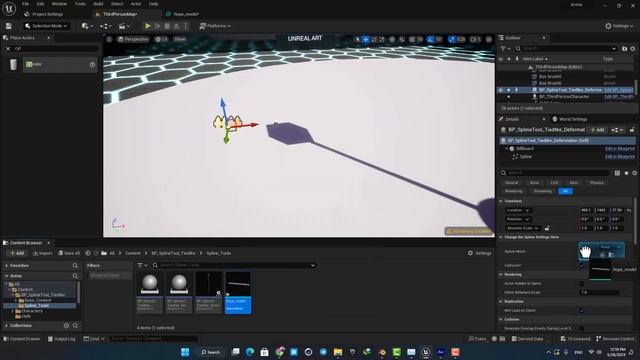Open the Selection Mode dropdown

46,26
